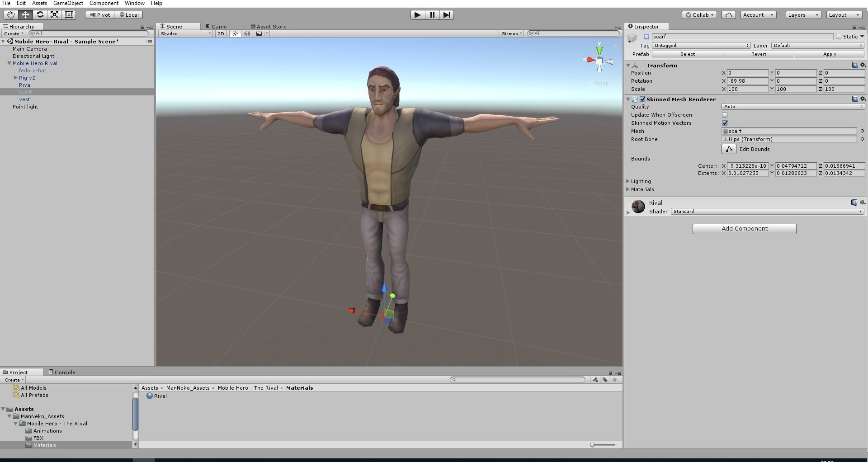
Task: Open Skinned Mesh Renderer gear menu
Action: [863, 99]
